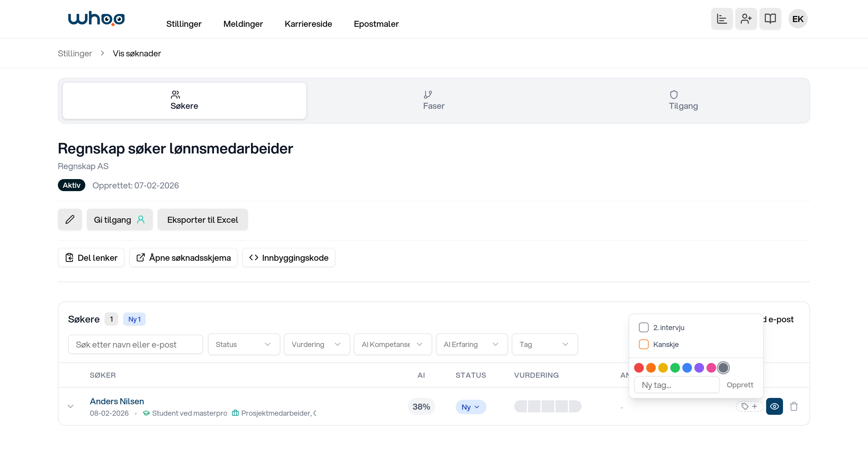View Anders Nilsen via the eye icon
The width and height of the screenshot is (868, 454).
click(774, 406)
